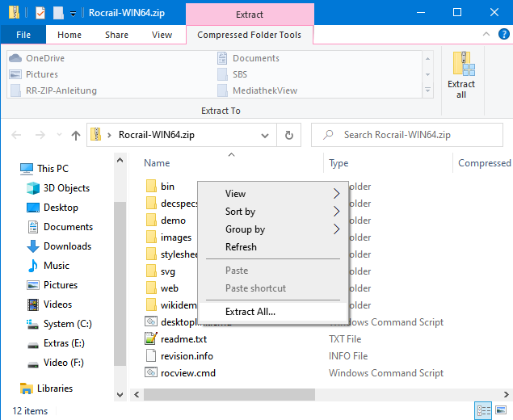The height and width of the screenshot is (420, 513).
Task: Switch to details view in status bar
Action: pyautogui.click(x=485, y=411)
